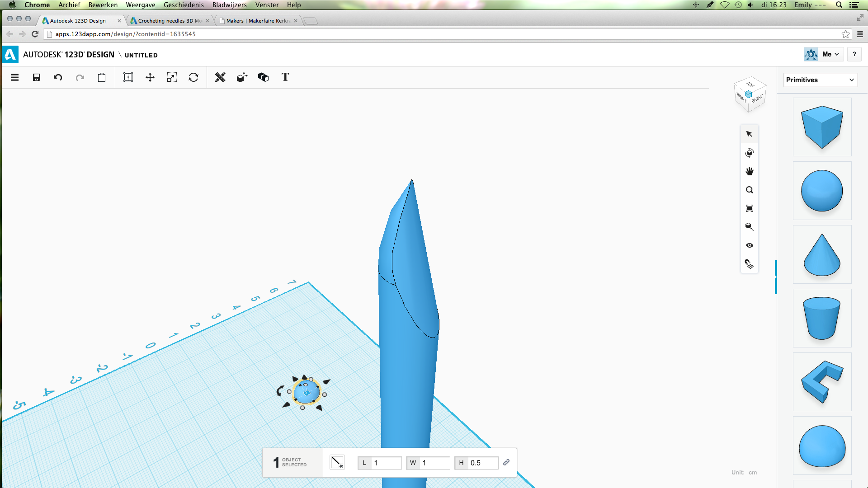Choose the Text tool (T icon)
Image resolution: width=868 pixels, height=488 pixels.
(285, 77)
